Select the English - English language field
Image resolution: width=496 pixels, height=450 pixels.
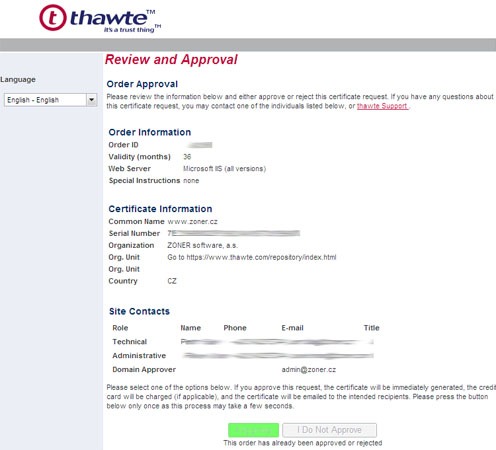point(50,100)
